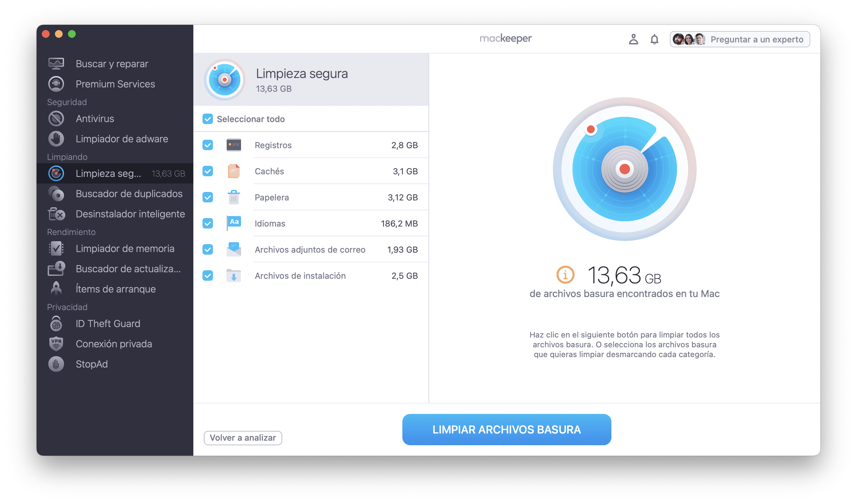The image size is (857, 504).
Task: Click the Papelera trash bin icon
Action: click(x=234, y=197)
